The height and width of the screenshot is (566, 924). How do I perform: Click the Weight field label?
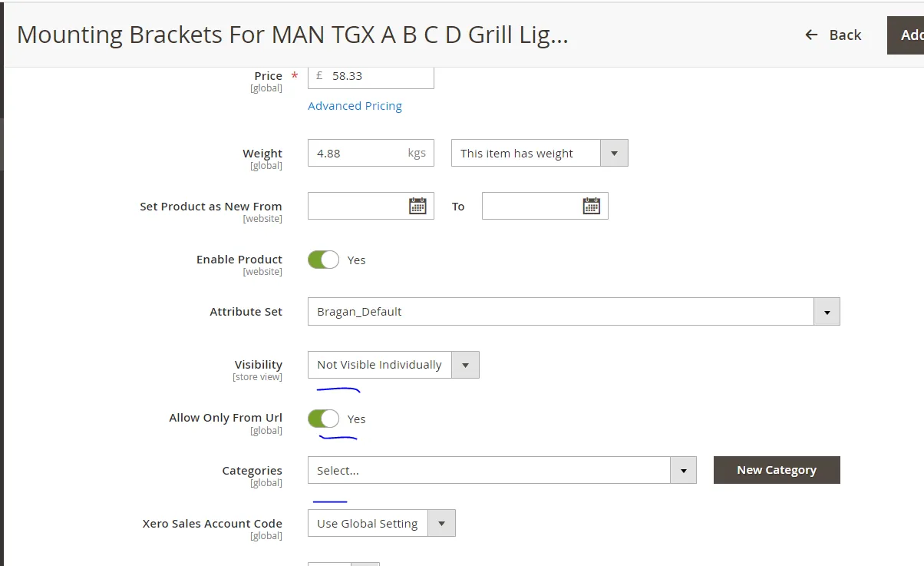262,154
